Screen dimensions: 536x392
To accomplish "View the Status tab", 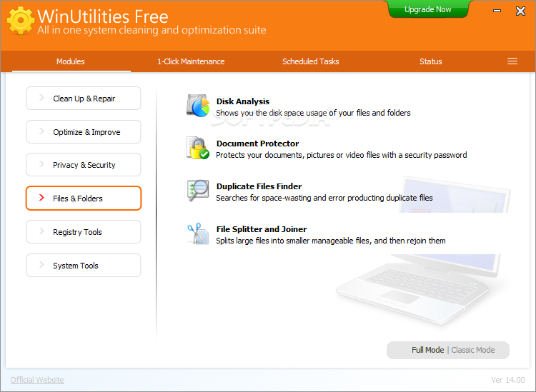I will coord(431,61).
